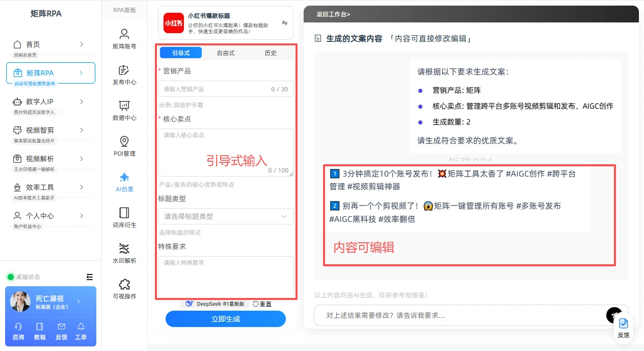The width and height of the screenshot is (644, 351).
Task: Switch to the 历史 tab
Action: coord(271,53)
